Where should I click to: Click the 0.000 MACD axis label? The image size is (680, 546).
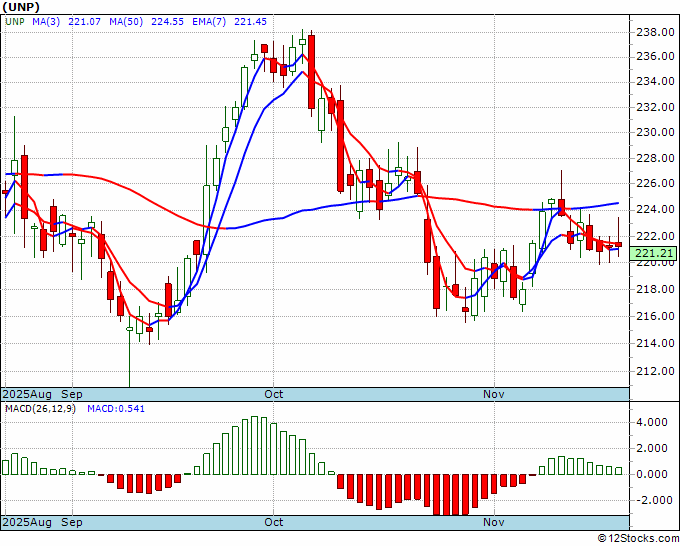[x=653, y=474]
